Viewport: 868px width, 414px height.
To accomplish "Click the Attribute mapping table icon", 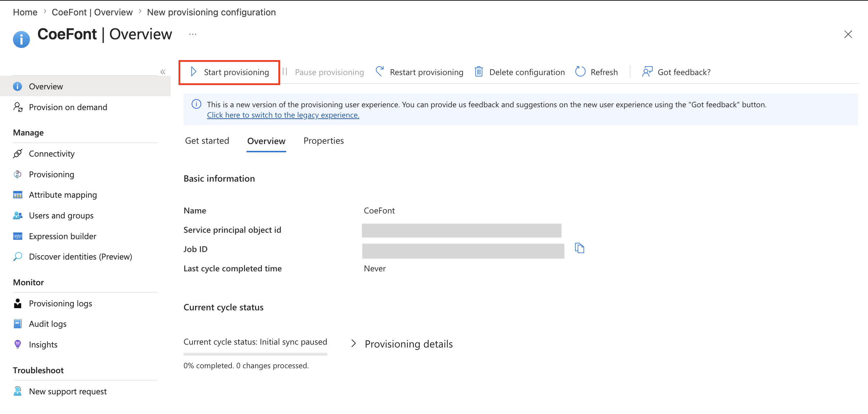I will 18,195.
